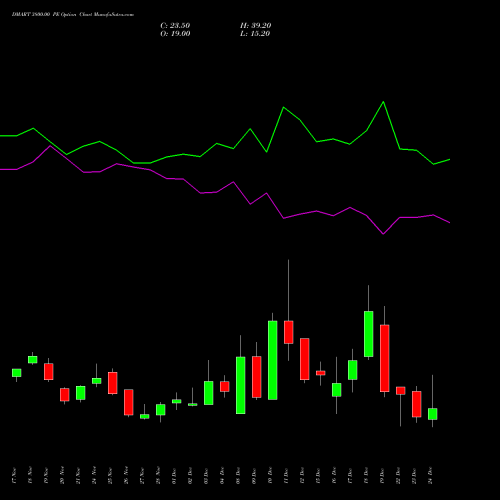Viewport: 500px width, 500px height.
Task: Click the 11 Dec date label
Action: 286,476
